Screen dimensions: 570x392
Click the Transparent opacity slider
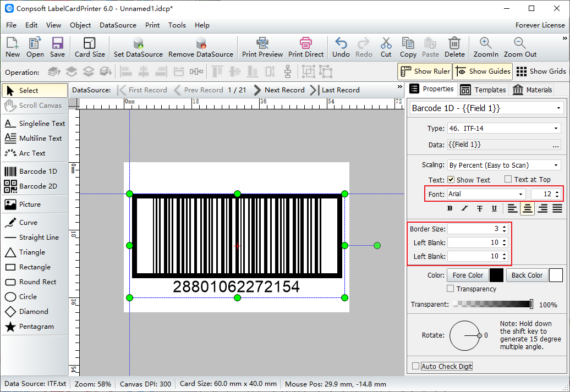point(494,304)
